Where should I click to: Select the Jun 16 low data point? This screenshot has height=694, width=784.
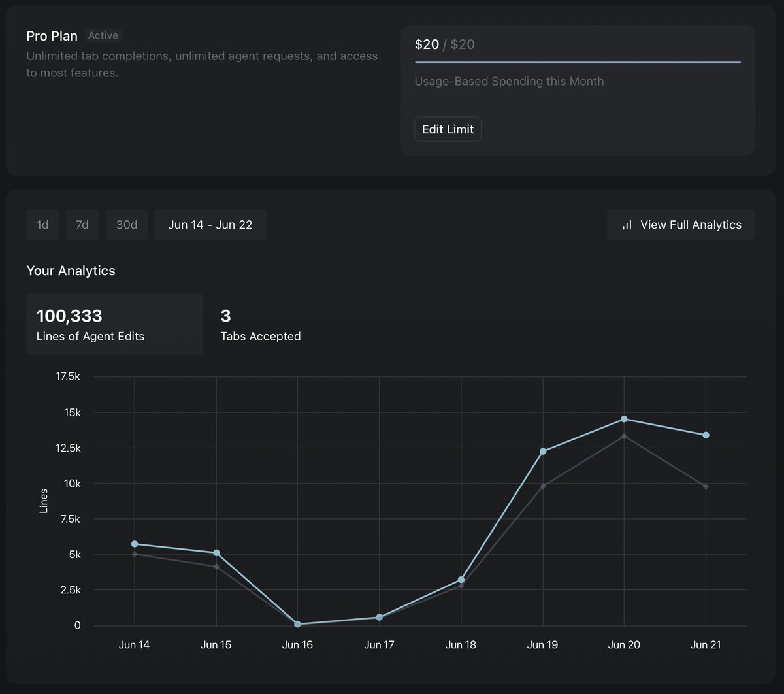pyautogui.click(x=297, y=624)
